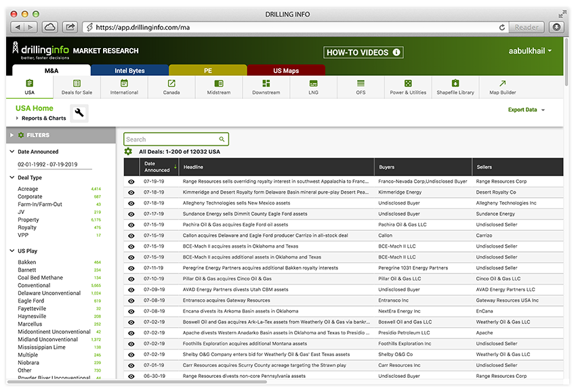576x392 pixels.
Task: Open HOW-TO VIDEOS
Action: pyautogui.click(x=363, y=52)
